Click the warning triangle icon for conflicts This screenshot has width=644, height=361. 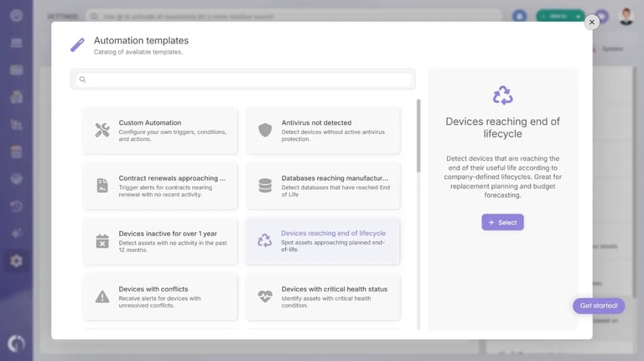tap(102, 297)
